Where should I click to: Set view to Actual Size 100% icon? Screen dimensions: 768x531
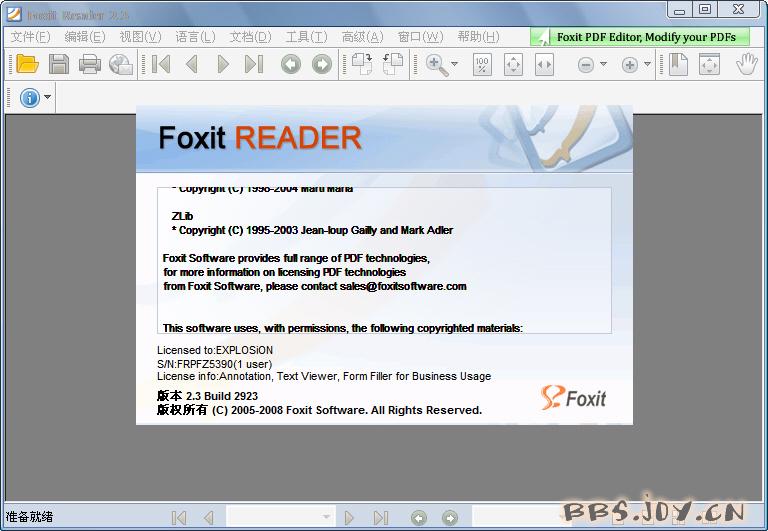click(482, 64)
